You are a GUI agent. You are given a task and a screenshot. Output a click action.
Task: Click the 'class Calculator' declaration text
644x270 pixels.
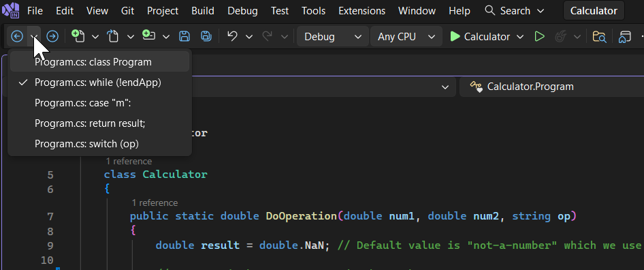click(x=156, y=175)
